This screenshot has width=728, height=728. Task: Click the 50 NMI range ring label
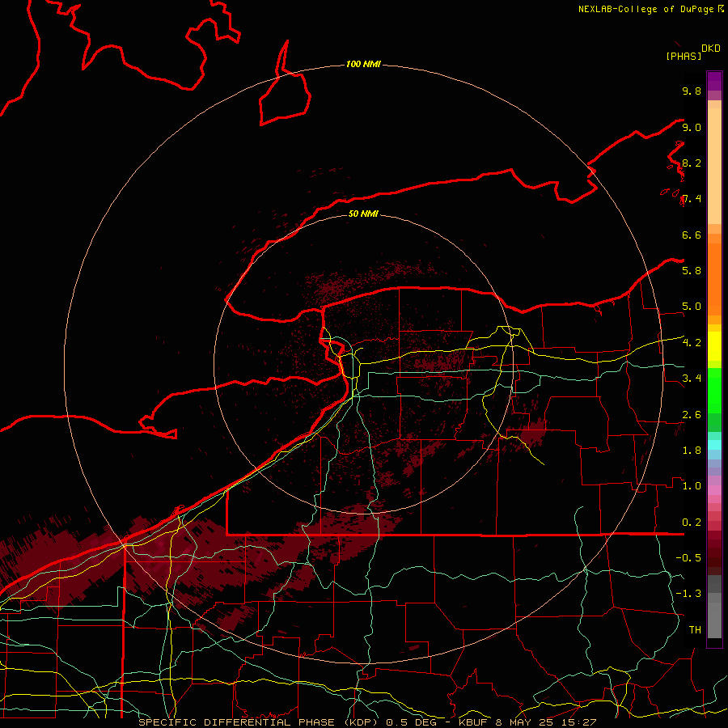point(363,214)
